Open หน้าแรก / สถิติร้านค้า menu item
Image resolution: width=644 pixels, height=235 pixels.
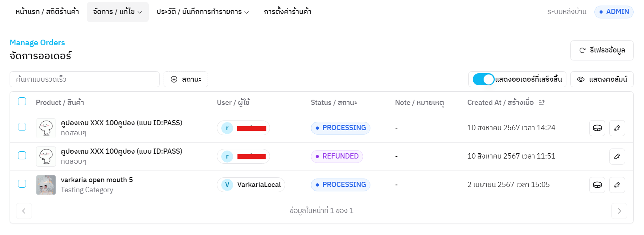[47, 12]
